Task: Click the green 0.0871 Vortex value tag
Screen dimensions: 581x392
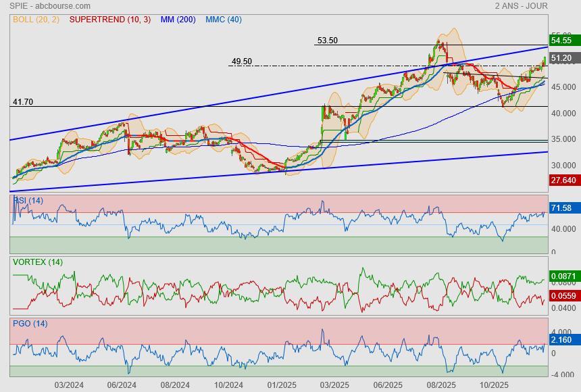Action: (x=563, y=277)
